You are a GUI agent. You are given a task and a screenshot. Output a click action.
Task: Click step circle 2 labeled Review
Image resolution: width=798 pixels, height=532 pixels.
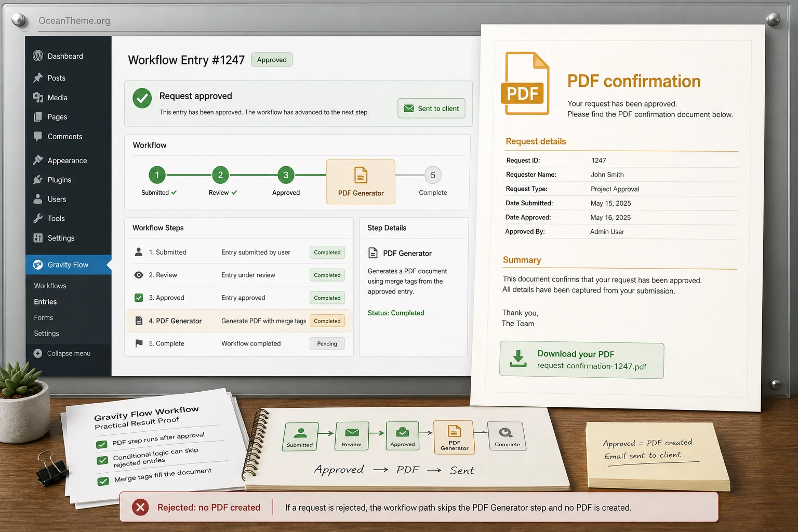point(220,175)
